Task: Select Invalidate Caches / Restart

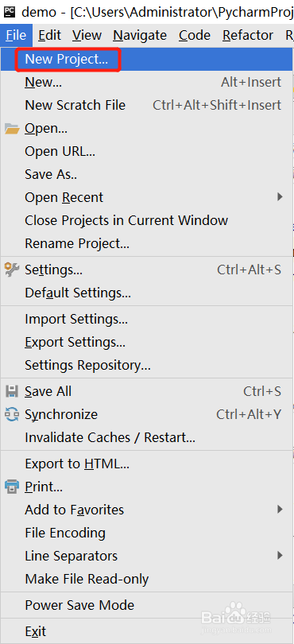Action: [146, 437]
